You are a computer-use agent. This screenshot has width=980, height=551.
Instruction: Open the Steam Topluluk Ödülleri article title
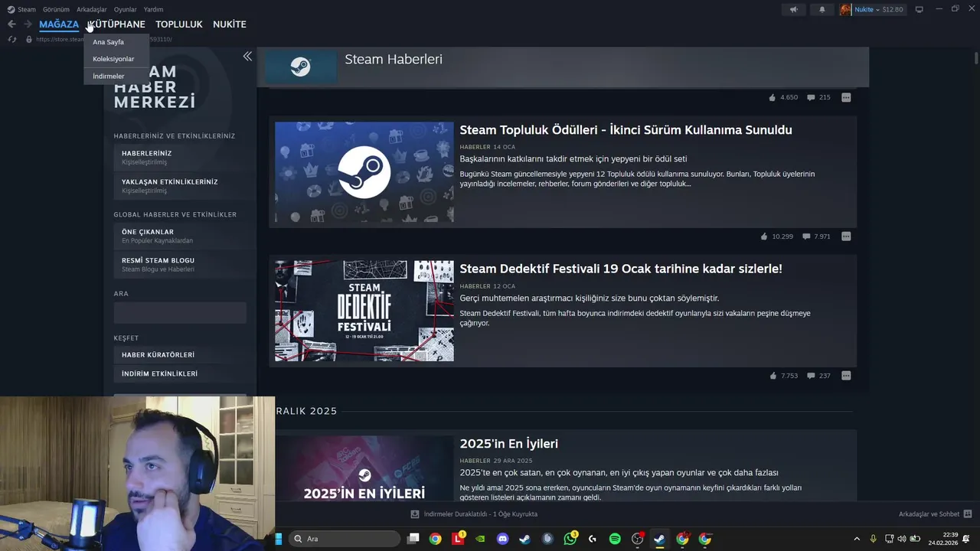tap(626, 130)
